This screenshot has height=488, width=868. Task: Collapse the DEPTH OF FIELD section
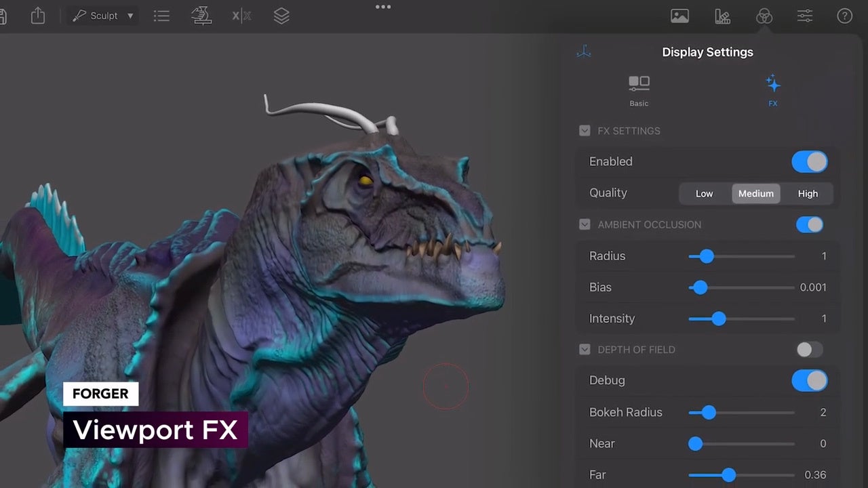[x=585, y=350]
